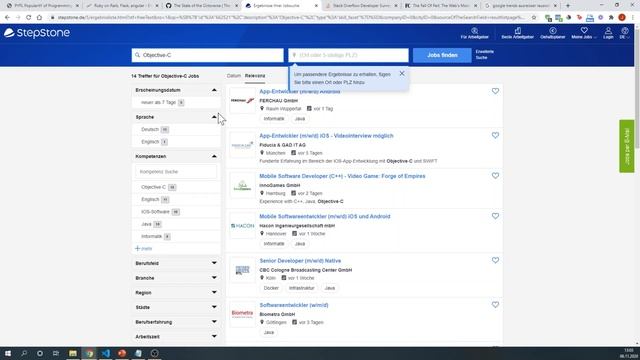Open Für Arbeitgeber in the header
The image size is (640, 360).
[x=474, y=33]
